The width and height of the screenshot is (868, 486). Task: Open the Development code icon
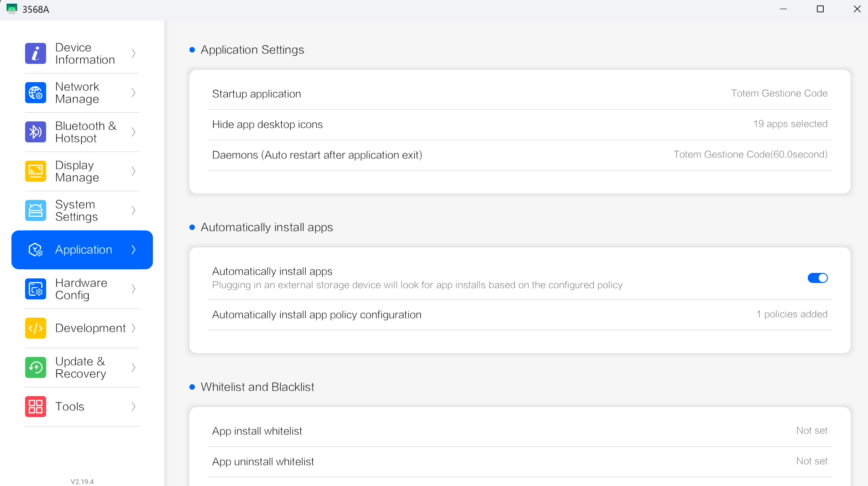coord(35,328)
